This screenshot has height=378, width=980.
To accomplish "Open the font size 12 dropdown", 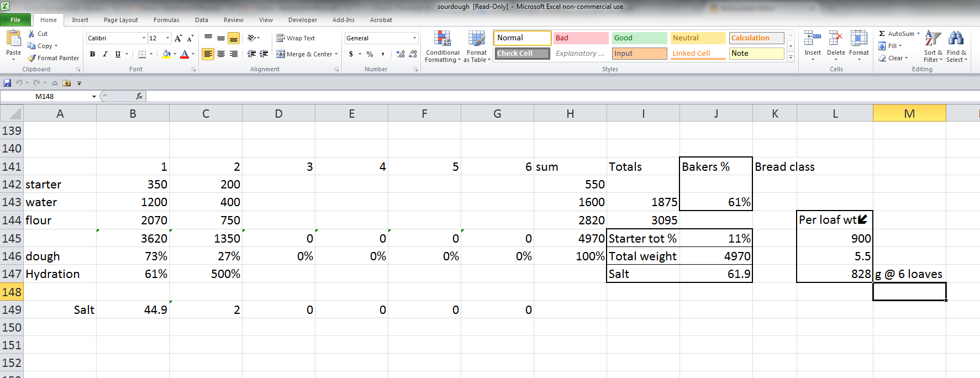I will (167, 38).
